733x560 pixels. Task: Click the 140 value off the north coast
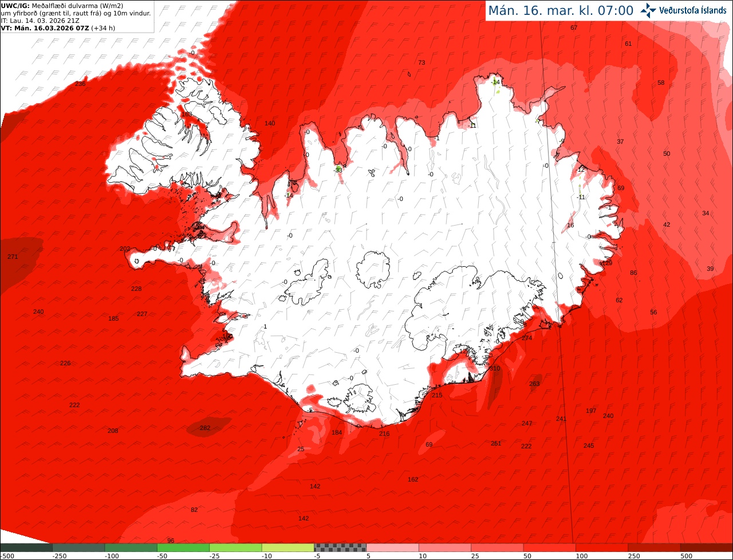270,124
